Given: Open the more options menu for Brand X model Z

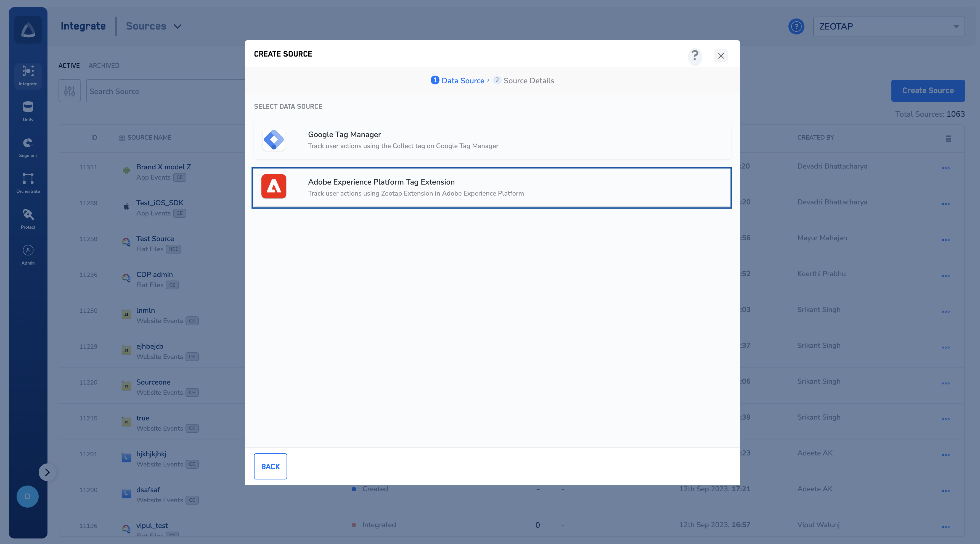Looking at the screenshot, I should [945, 168].
